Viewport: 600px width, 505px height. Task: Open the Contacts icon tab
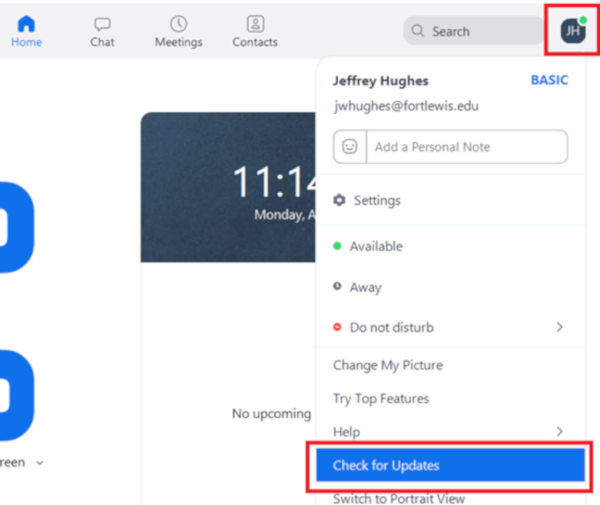255,24
